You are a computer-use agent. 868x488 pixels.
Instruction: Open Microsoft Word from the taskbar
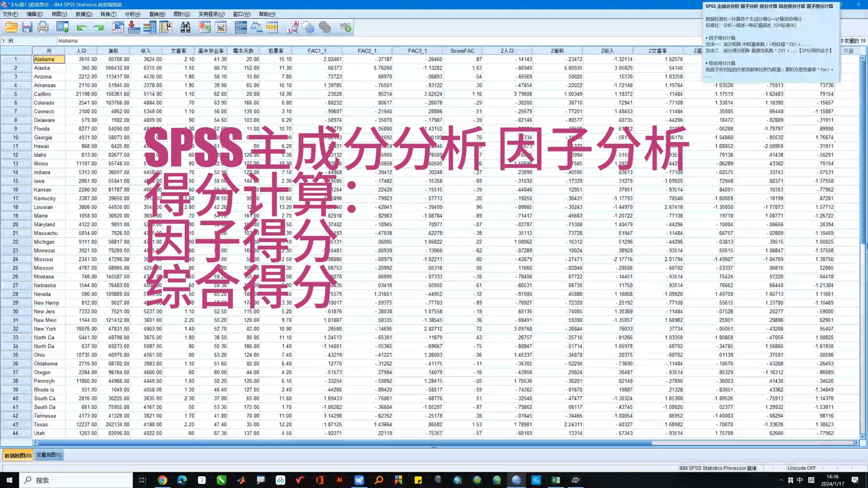coord(359,480)
